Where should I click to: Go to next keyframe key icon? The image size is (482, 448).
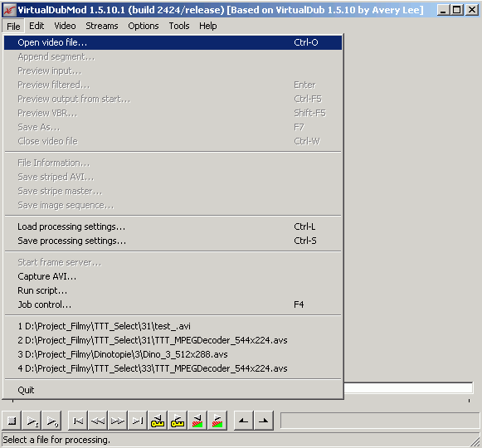click(178, 421)
